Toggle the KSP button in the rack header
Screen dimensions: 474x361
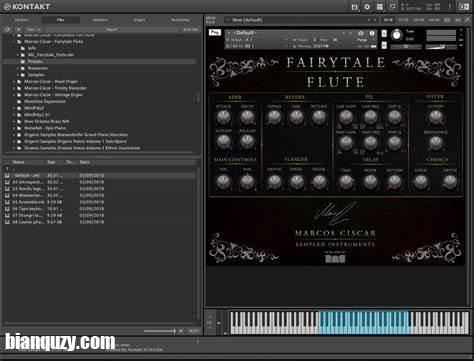[x=447, y=20]
